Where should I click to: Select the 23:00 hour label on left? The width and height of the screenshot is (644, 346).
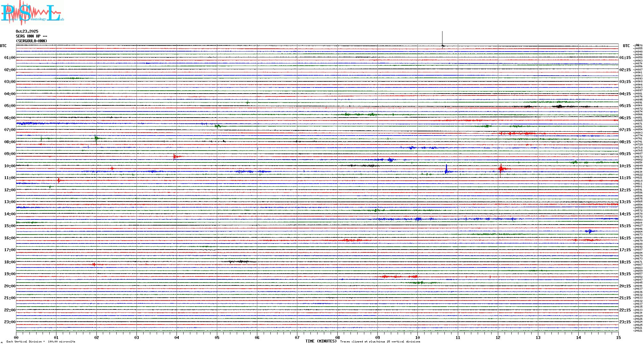click(x=10, y=322)
